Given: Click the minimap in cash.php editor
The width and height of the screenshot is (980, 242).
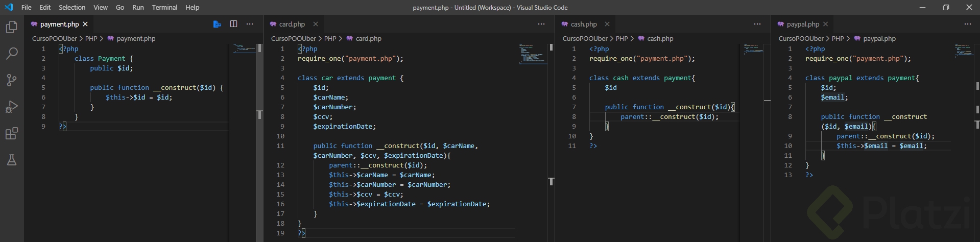Looking at the screenshot, I should (x=754, y=50).
